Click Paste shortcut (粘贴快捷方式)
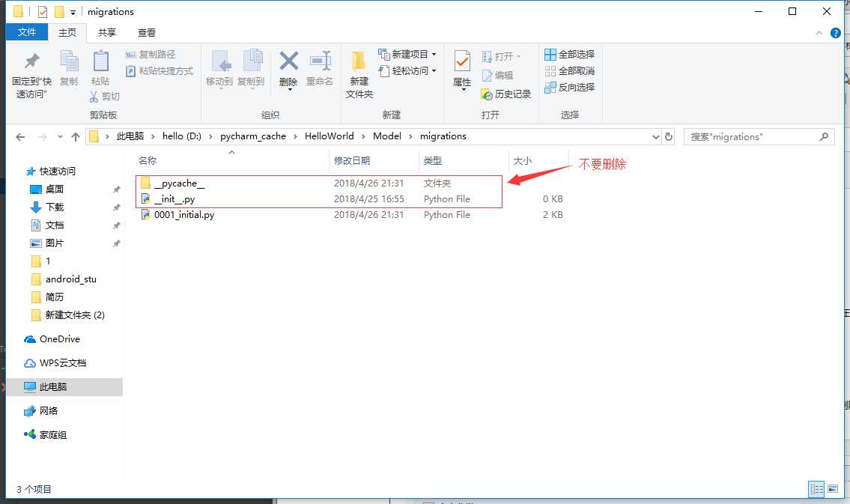Image resolution: width=850 pixels, height=504 pixels. tap(160, 71)
